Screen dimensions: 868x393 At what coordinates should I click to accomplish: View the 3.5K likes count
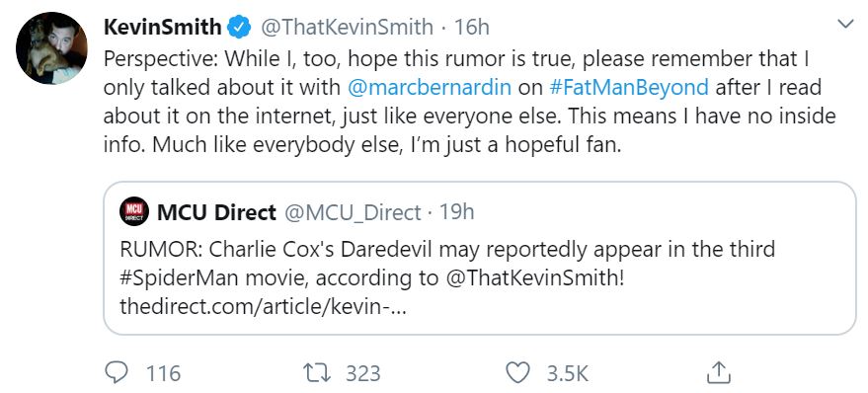pyautogui.click(x=568, y=373)
